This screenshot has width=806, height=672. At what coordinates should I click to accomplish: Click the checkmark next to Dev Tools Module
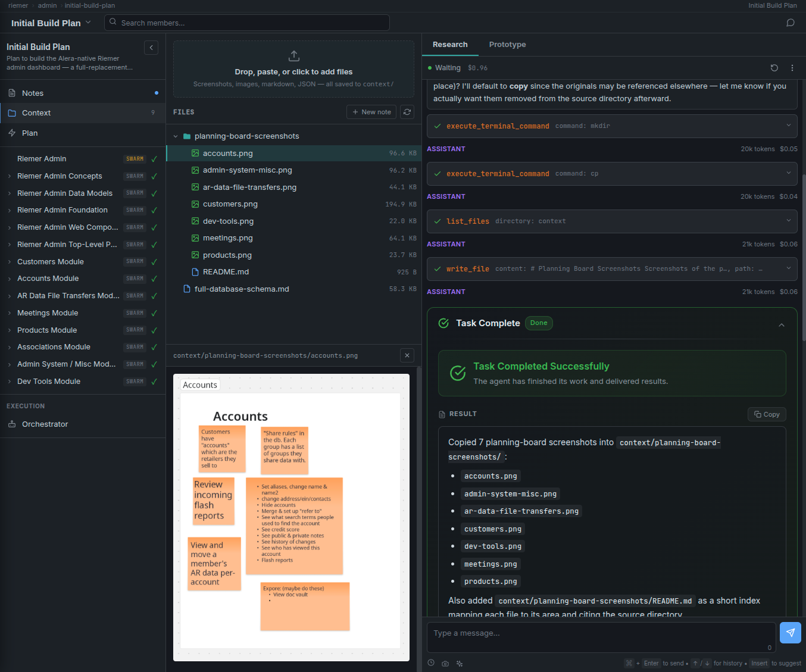point(154,382)
